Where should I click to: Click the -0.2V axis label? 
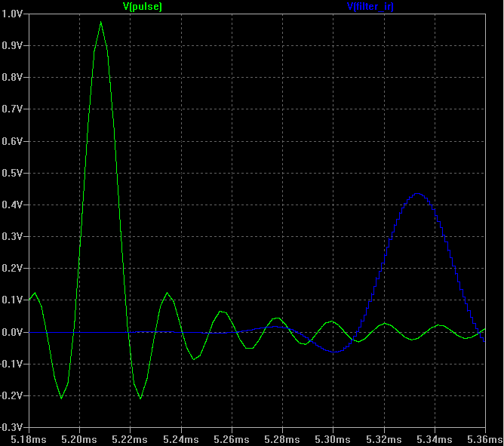pos(11,396)
